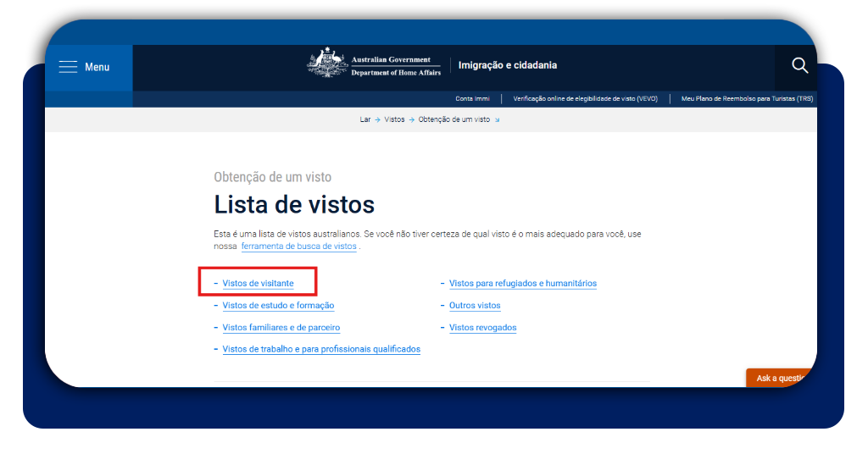Open Vistos de trabalho e para profissionais qualificados
Screen dimensions: 868x454
point(321,349)
